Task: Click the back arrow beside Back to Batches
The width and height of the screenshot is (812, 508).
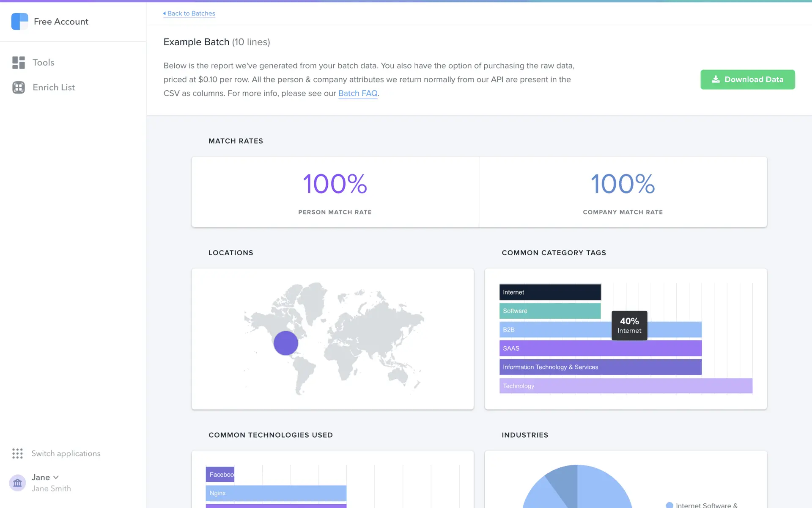Action: click(165, 14)
